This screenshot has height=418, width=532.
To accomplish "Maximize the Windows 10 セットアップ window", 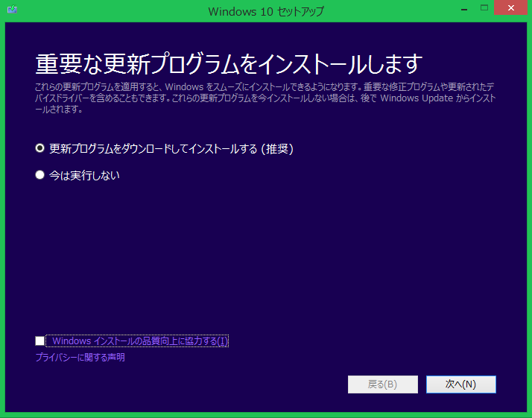I will click(x=484, y=8).
